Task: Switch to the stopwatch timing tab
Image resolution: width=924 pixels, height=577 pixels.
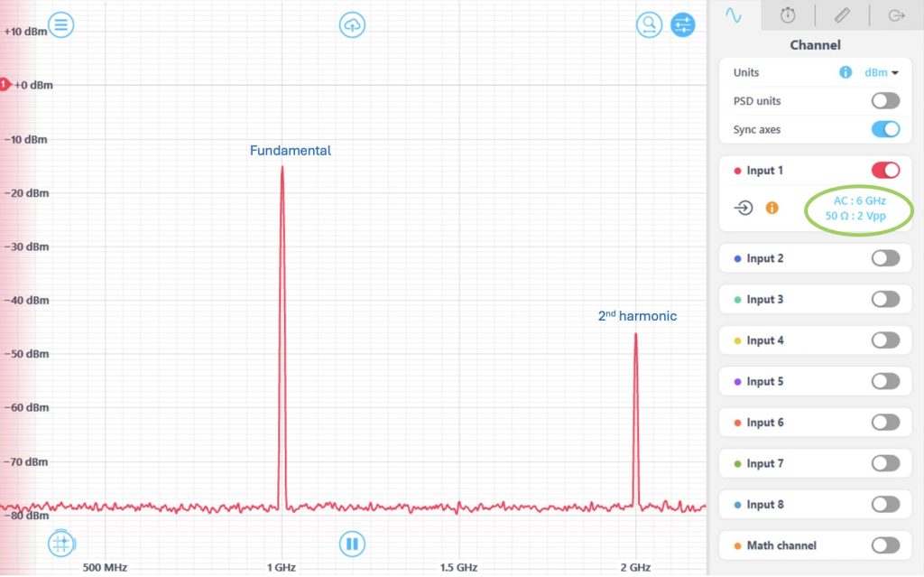Action: pyautogui.click(x=788, y=15)
